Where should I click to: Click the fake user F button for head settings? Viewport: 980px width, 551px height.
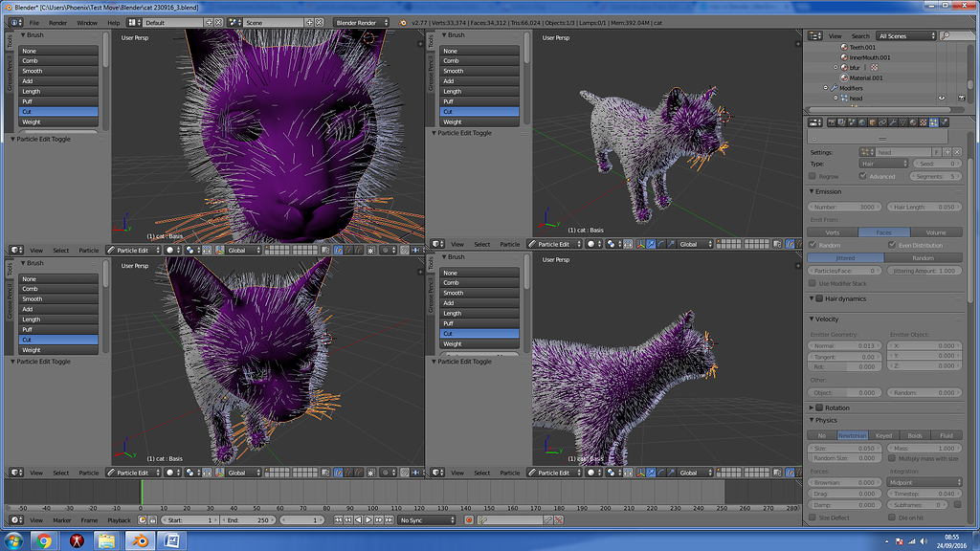click(x=936, y=152)
